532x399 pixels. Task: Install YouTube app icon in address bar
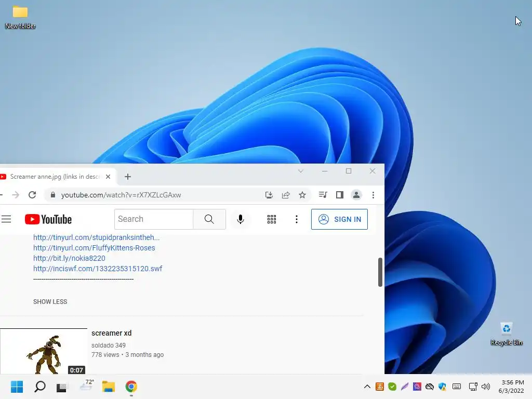(269, 195)
